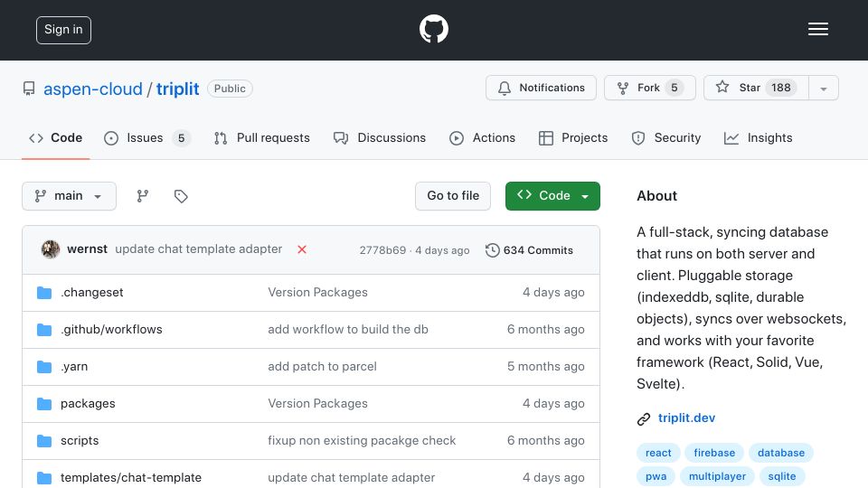Open packages row 'Version Packages' commit
Viewport: 868px width, 488px height.
[317, 403]
